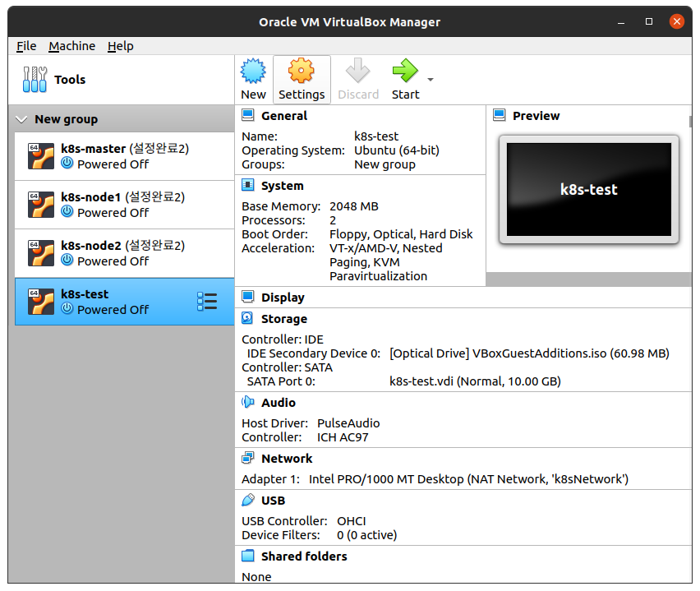The image size is (700, 591).
Task: Click the Tools wrench icon
Action: 35,79
